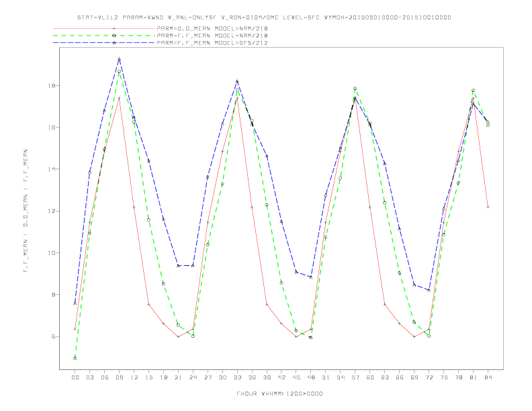Click the blue GFS triangle point at hour 21
The width and height of the screenshot is (532, 411).
coord(178,265)
